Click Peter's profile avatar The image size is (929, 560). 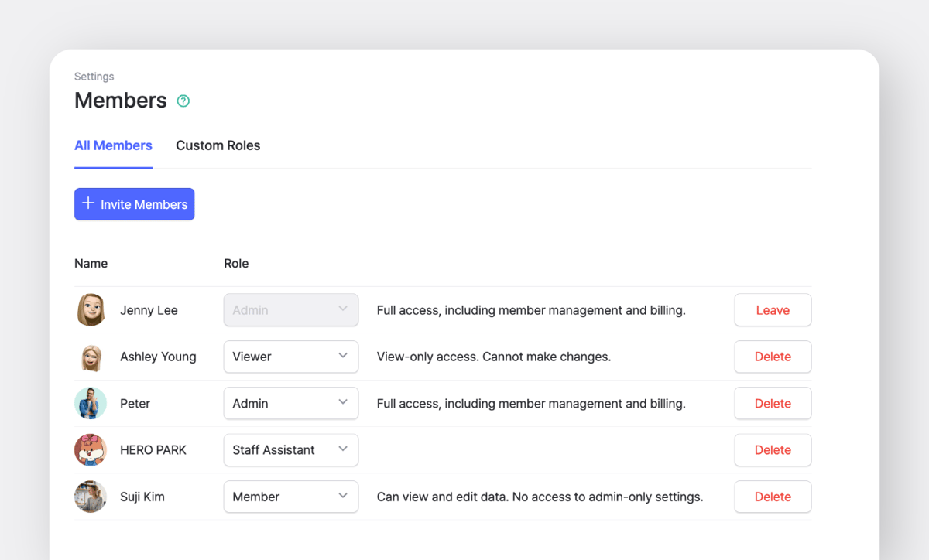click(91, 403)
